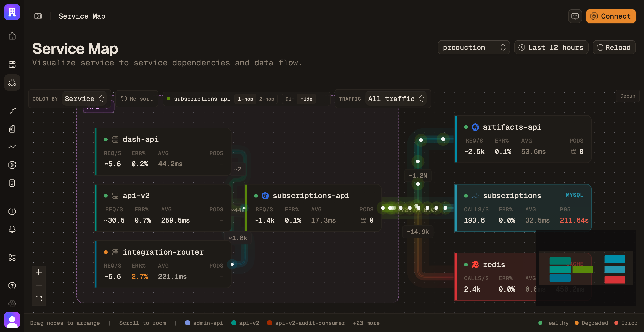Viewport: 644px width, 332px height.
Task: Click artifacts-api pods count 0
Action: (x=577, y=151)
